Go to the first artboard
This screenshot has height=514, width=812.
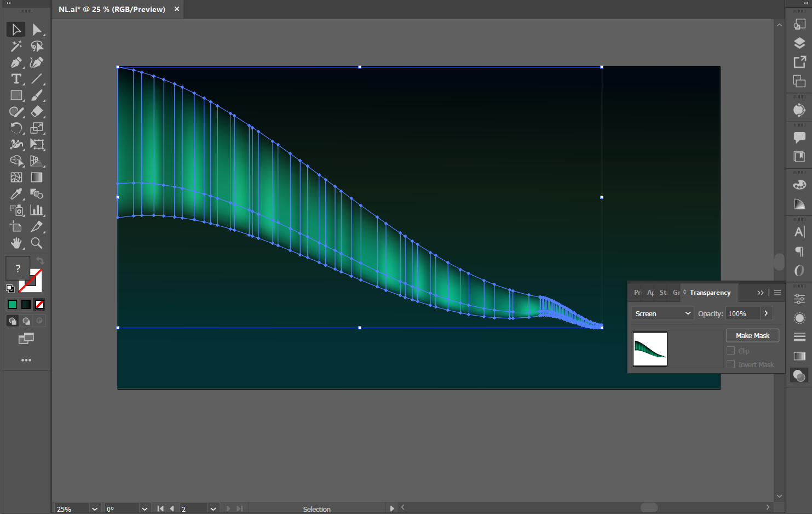[x=160, y=509]
